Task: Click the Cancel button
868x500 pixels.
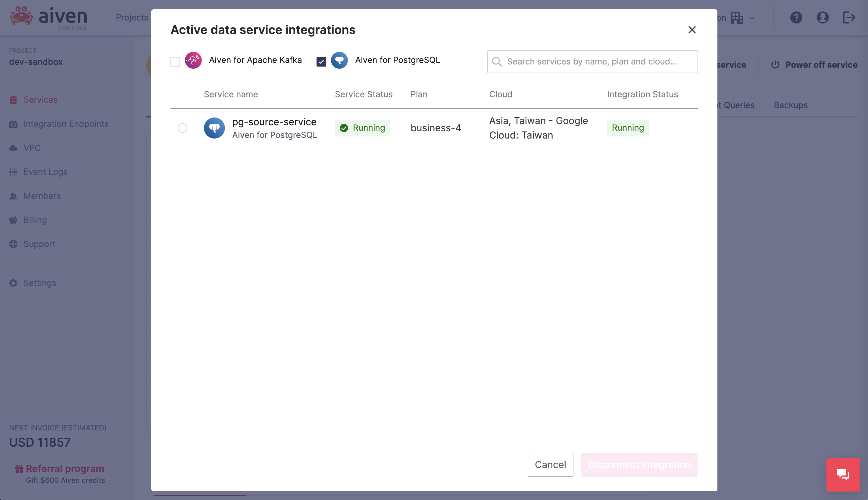Action: (x=550, y=465)
